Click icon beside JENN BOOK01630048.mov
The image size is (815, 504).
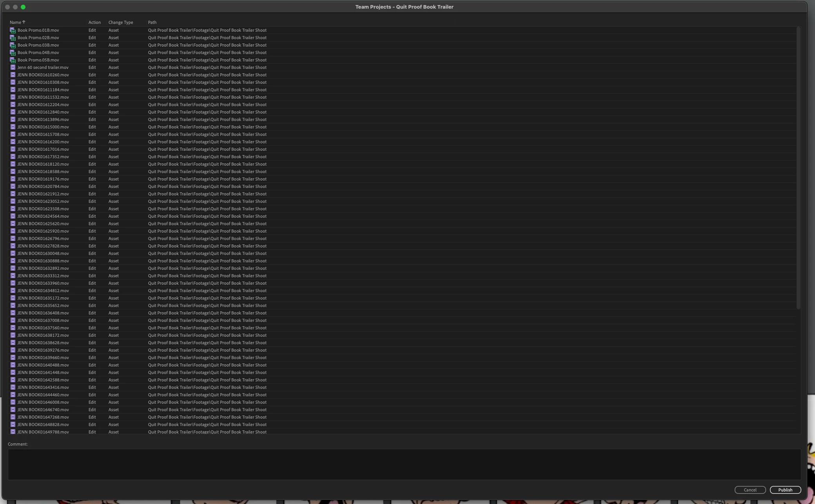click(x=13, y=253)
